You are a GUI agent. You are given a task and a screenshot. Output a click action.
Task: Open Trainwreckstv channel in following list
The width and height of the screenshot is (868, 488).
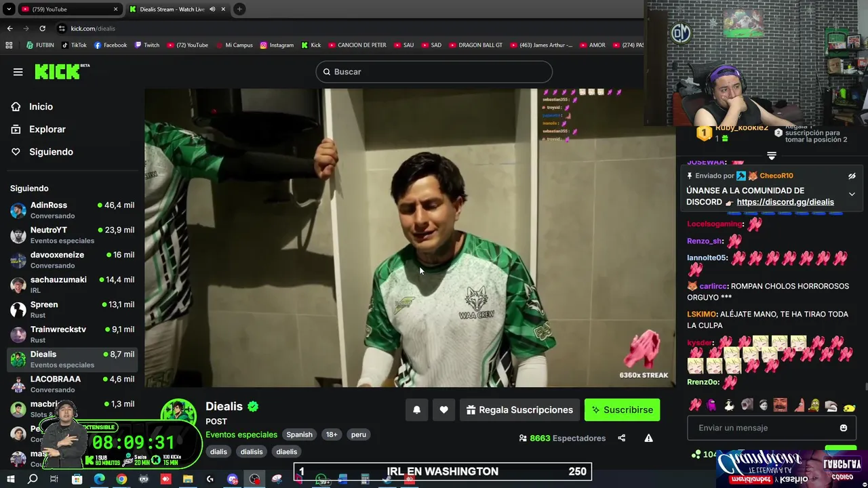[x=72, y=334]
